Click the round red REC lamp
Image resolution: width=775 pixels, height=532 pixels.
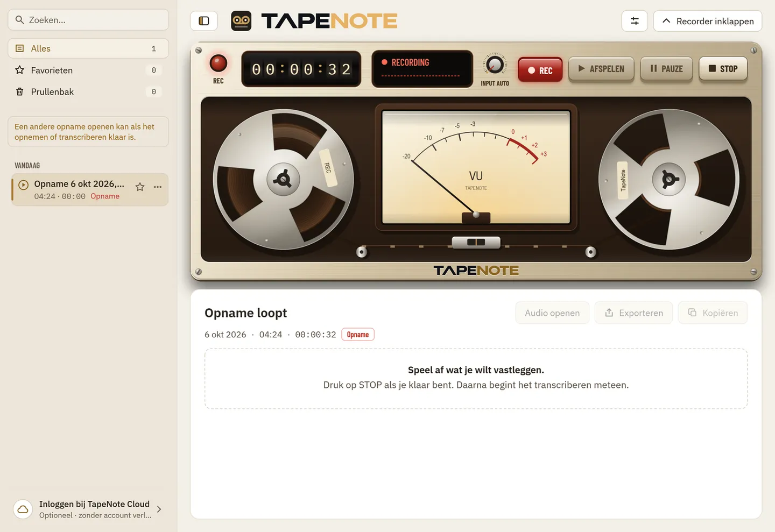point(218,63)
